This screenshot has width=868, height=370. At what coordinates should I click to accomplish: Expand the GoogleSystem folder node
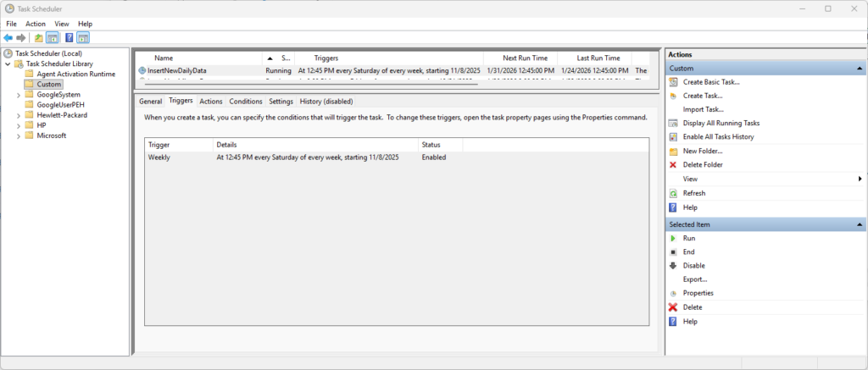point(19,95)
